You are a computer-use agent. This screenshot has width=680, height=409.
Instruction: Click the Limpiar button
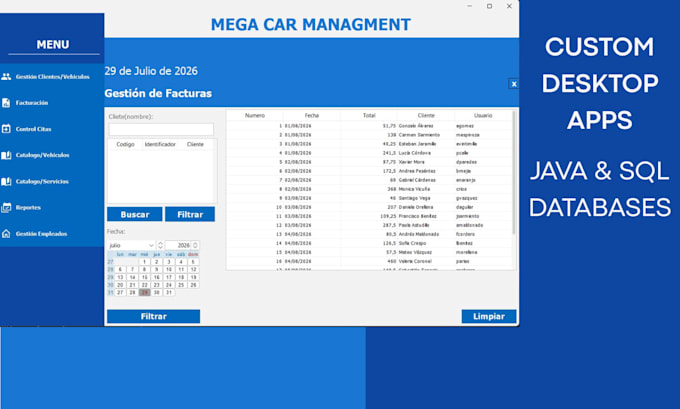pyautogui.click(x=489, y=316)
